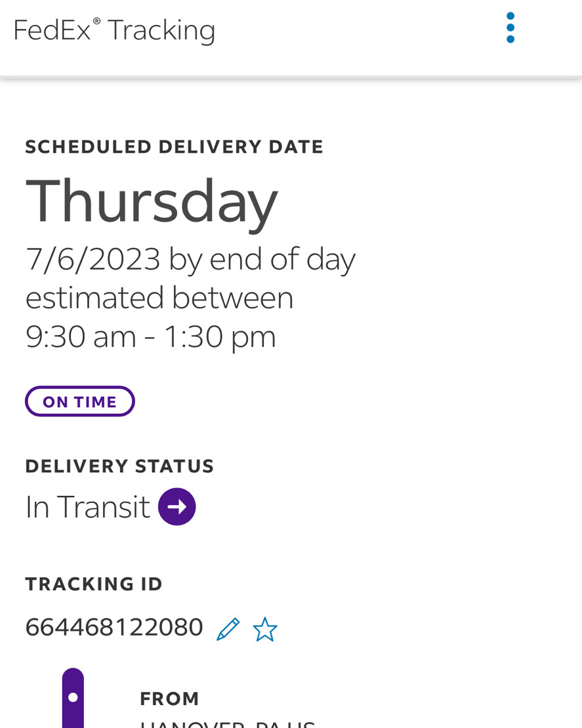582x728 pixels.
Task: Star the tracking ID as favorite
Action: pos(265,629)
